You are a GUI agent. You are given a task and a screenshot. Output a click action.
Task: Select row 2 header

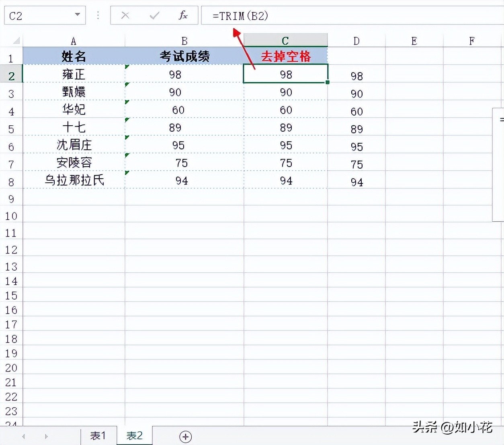(x=11, y=74)
